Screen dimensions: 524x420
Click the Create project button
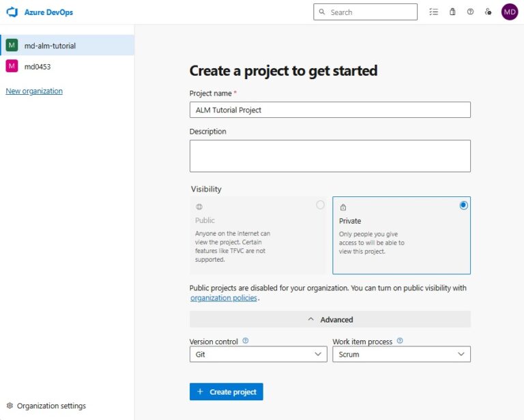[x=227, y=391]
